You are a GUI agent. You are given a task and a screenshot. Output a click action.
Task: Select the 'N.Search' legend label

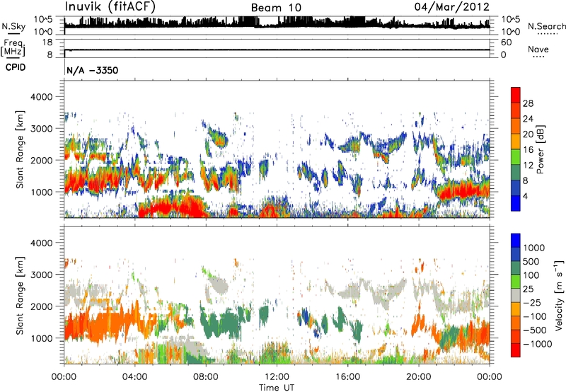547,26
